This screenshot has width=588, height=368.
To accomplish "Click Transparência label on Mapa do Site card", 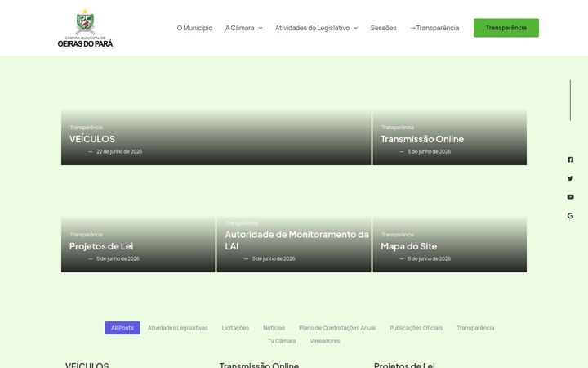I will pyautogui.click(x=398, y=235).
